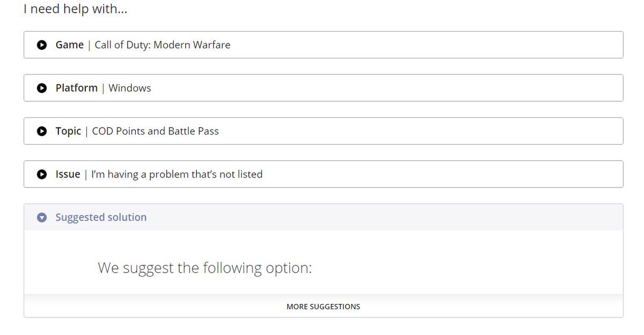Click the 'I need help with...' heading
Image resolution: width=644 pixels, height=335 pixels.
(x=76, y=9)
